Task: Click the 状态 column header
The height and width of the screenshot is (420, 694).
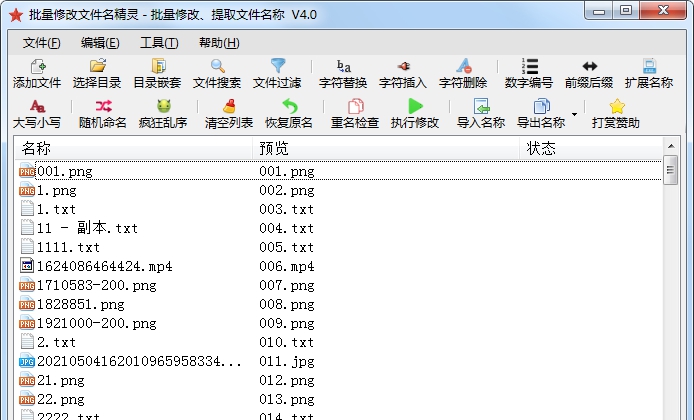Action: [x=591, y=148]
